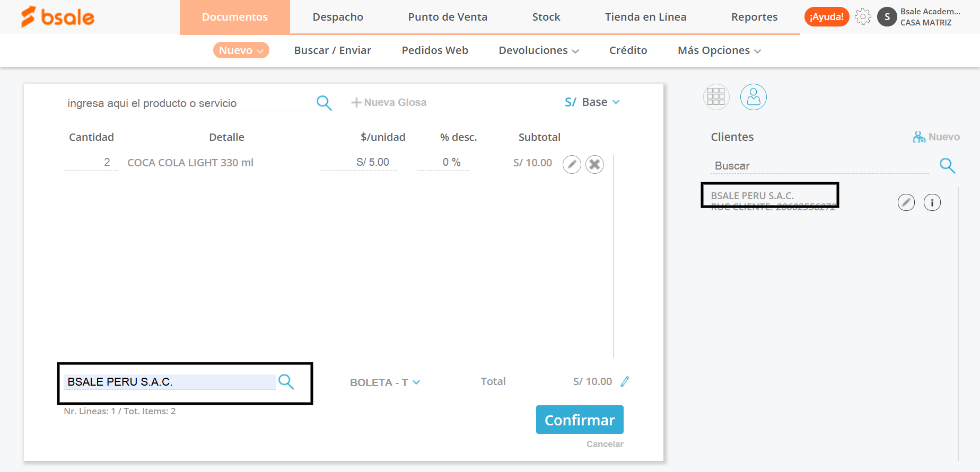Focus the Clientes Buscar input
This screenshot has height=472, width=980.
(x=820, y=166)
